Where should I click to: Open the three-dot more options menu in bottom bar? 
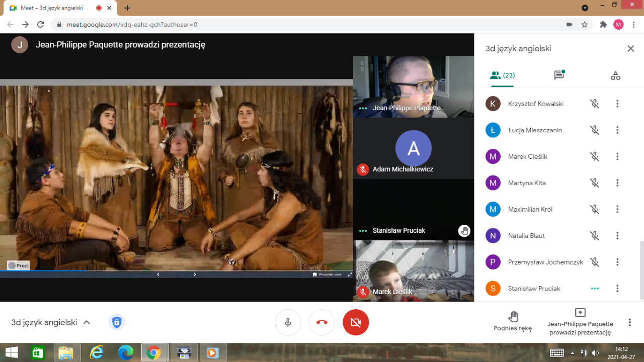click(629, 322)
